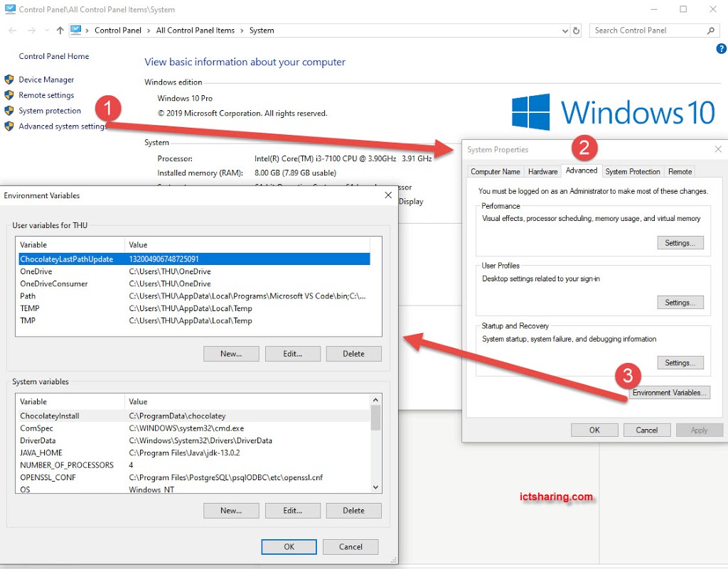Screen dimensions: 728x569
Task: Click the Environment Variables button
Action: click(669, 393)
